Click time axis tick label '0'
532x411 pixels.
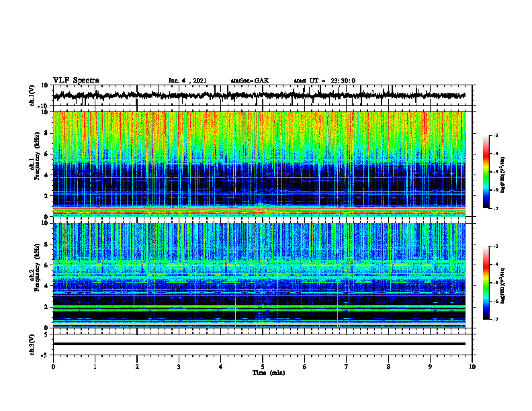click(x=53, y=367)
